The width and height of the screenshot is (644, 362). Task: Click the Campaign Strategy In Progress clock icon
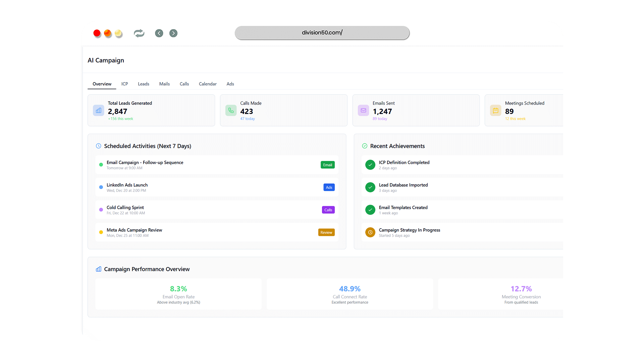[x=370, y=232]
